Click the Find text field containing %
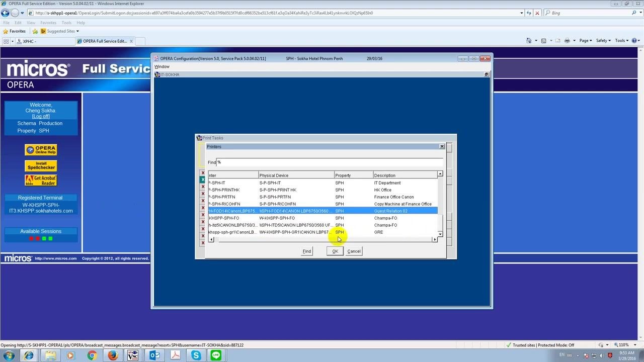644x362 pixels. tap(330, 162)
